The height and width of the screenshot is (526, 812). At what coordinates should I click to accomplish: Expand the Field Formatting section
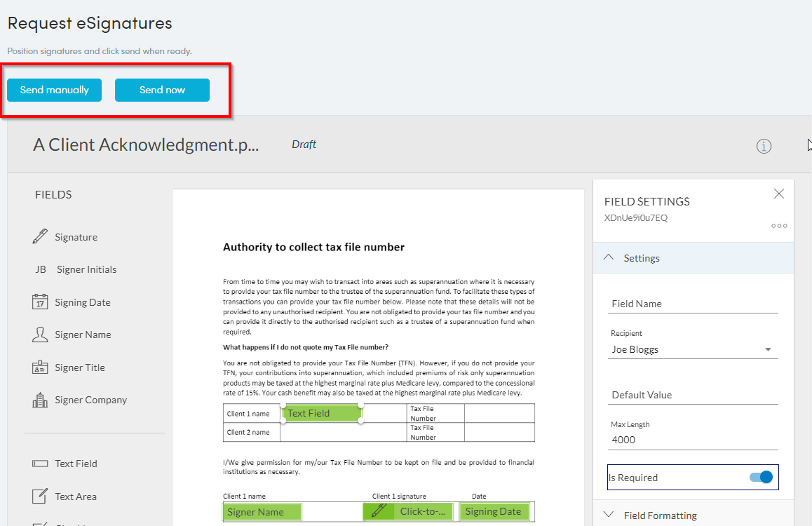(x=608, y=515)
